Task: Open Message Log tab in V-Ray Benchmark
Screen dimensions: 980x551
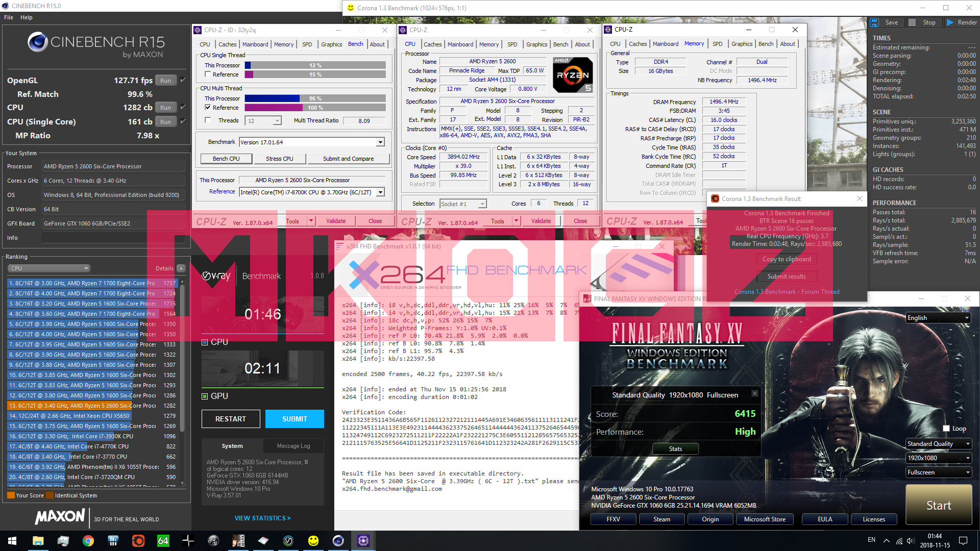Action: 293,446
